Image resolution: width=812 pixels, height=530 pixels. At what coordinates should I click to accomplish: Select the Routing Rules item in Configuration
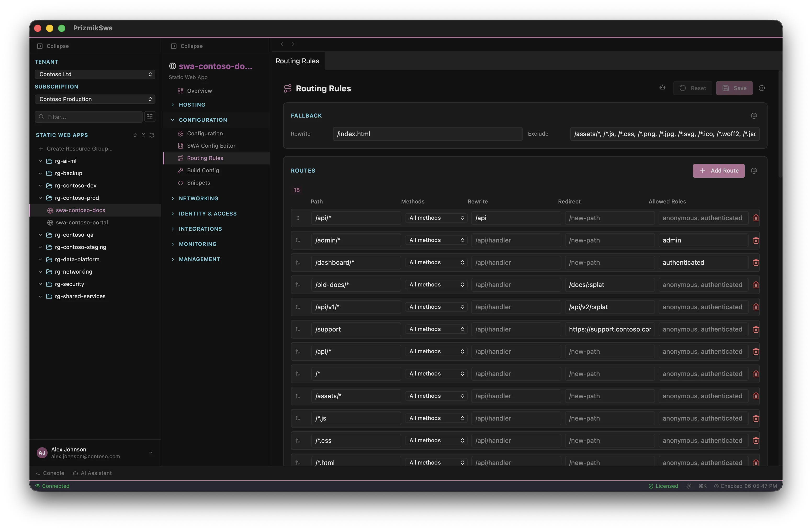click(x=205, y=158)
